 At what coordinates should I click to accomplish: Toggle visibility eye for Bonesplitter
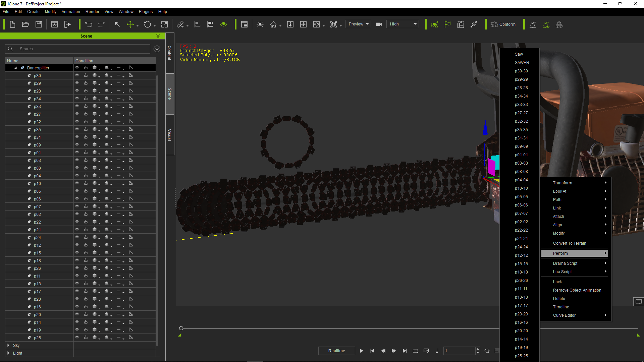click(77, 68)
